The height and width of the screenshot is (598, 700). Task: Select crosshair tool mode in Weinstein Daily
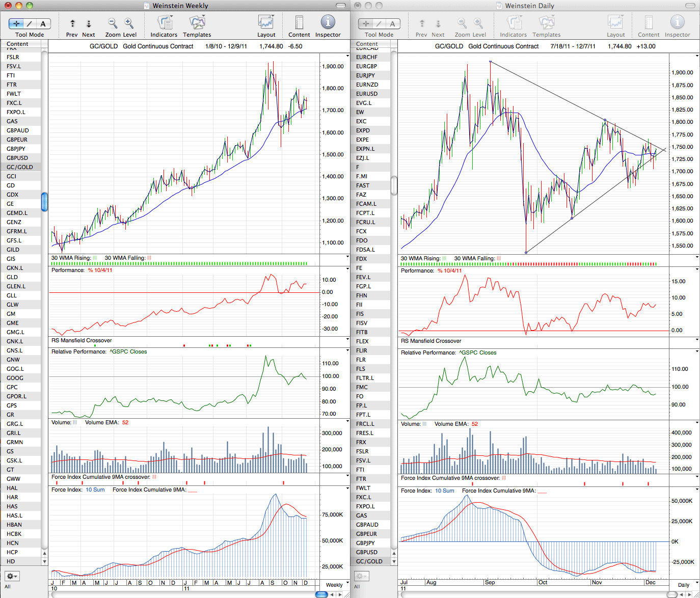coord(366,24)
